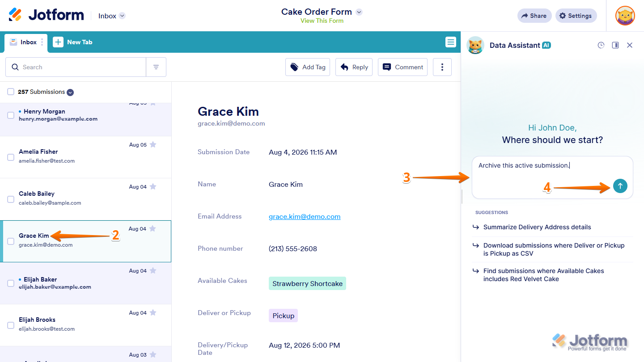Open the teal bar hamburger menu icon
This screenshot has height=362, width=644.
tap(450, 42)
